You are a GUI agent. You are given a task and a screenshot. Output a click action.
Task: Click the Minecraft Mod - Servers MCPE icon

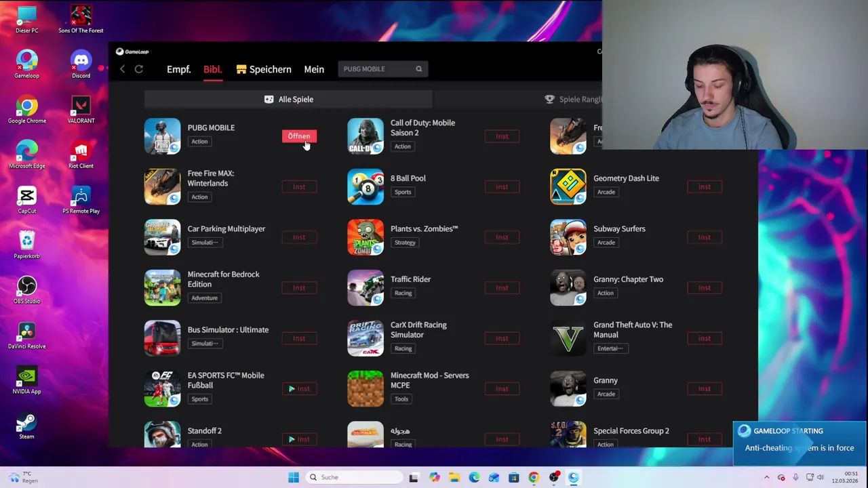[366, 388]
